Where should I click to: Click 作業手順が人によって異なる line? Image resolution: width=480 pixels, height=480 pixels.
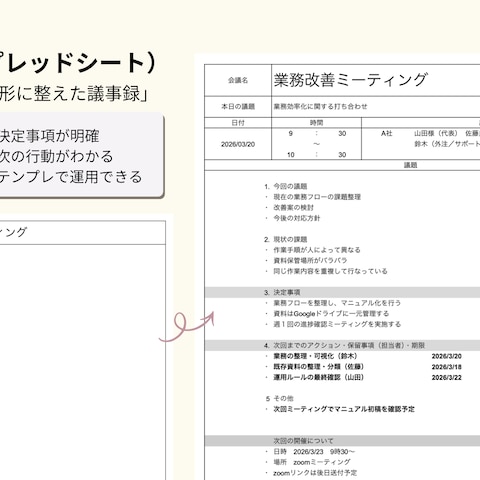pyautogui.click(x=317, y=250)
